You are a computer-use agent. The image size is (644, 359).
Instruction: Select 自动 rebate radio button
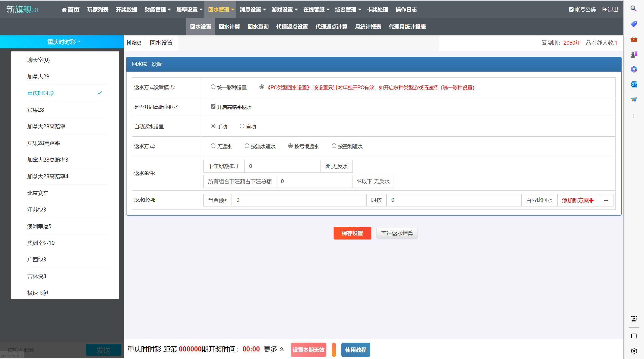pyautogui.click(x=242, y=126)
